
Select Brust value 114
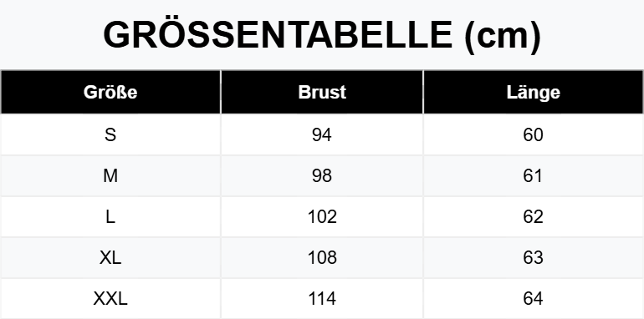[322, 298]
